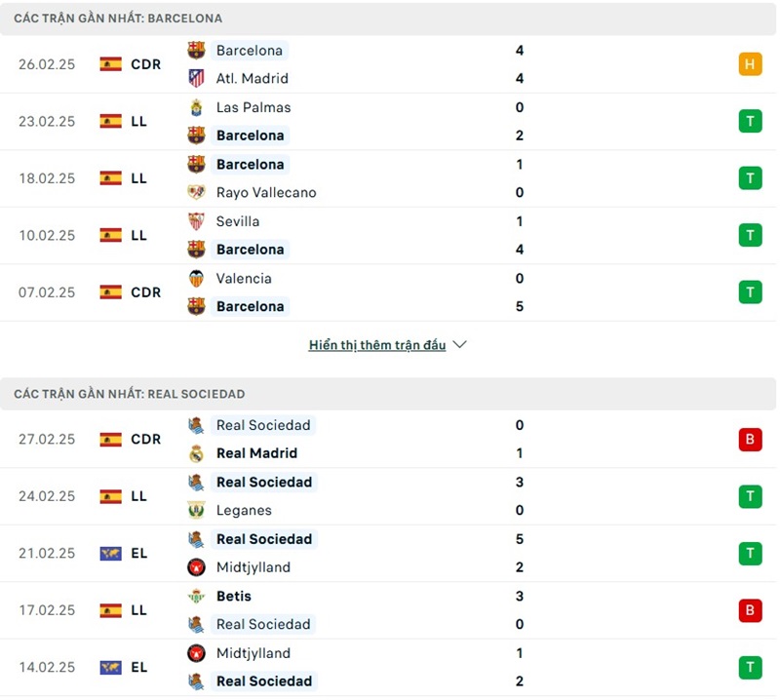Click the Leganes team logo

(x=197, y=510)
